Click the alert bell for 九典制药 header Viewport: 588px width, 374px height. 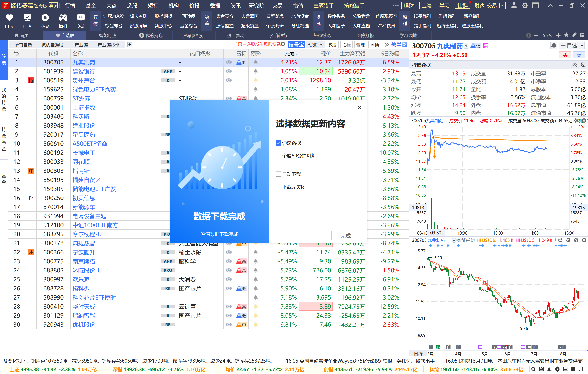(x=554, y=46)
